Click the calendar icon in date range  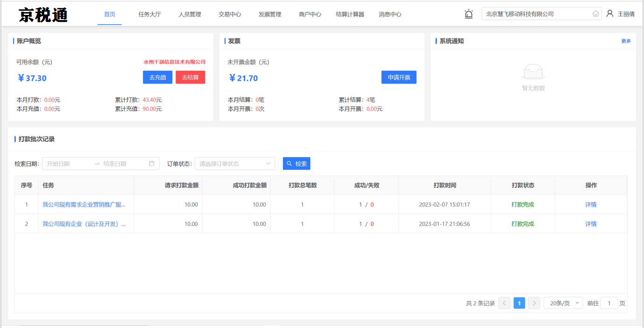tap(152, 164)
